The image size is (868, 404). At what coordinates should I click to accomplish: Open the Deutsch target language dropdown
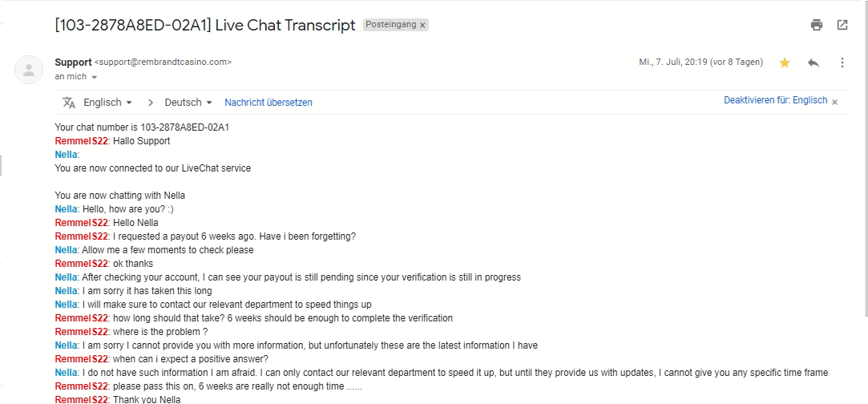pos(188,103)
